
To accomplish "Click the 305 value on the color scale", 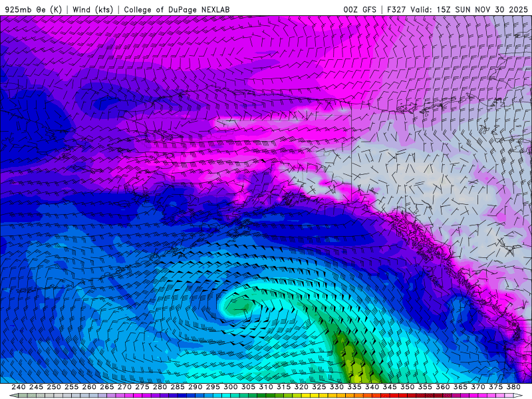I will 248,387.
